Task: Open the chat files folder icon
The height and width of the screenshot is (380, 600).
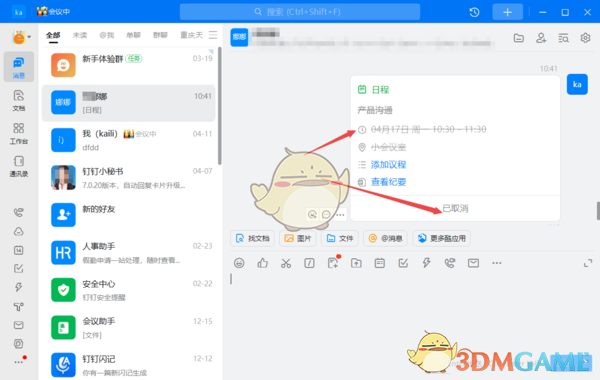Action: [x=518, y=38]
